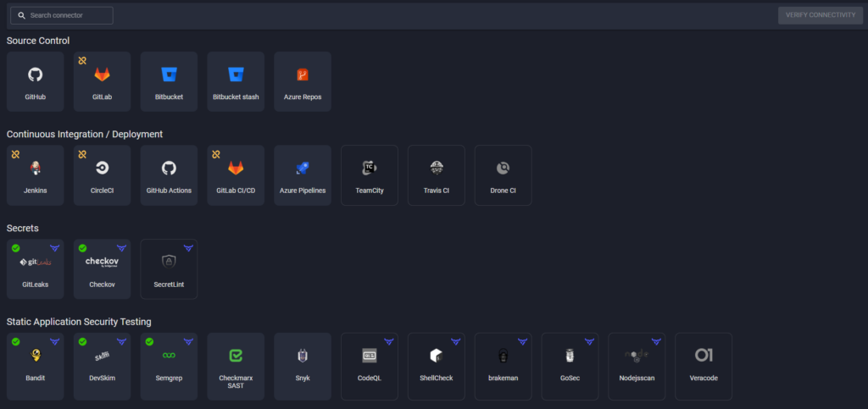Click the Verify Connectivity button
The image size is (868, 409).
821,15
